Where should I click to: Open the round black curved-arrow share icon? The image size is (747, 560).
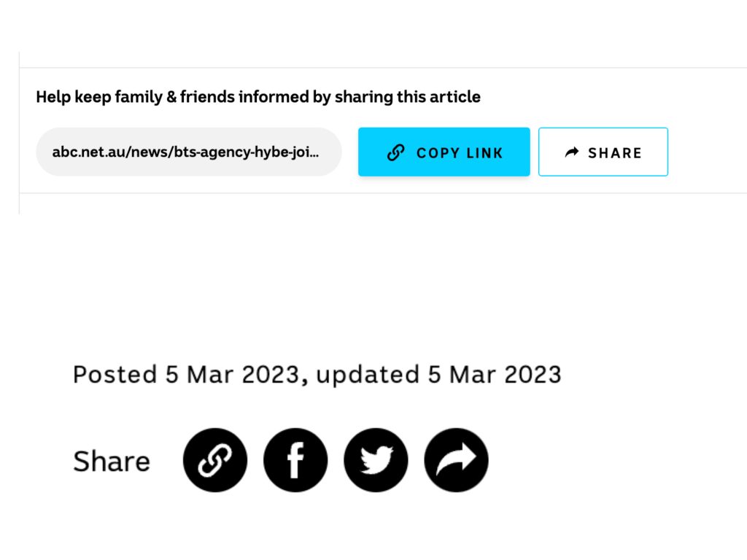click(457, 460)
